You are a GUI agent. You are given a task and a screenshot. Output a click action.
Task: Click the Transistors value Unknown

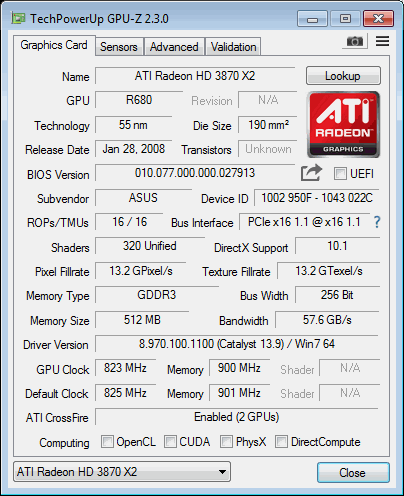(268, 149)
